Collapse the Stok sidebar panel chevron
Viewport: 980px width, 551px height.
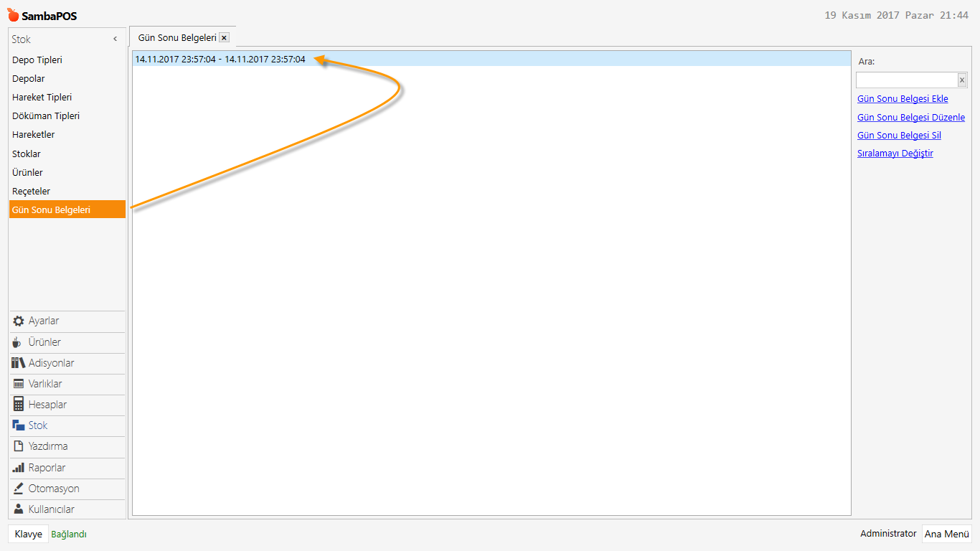point(116,39)
